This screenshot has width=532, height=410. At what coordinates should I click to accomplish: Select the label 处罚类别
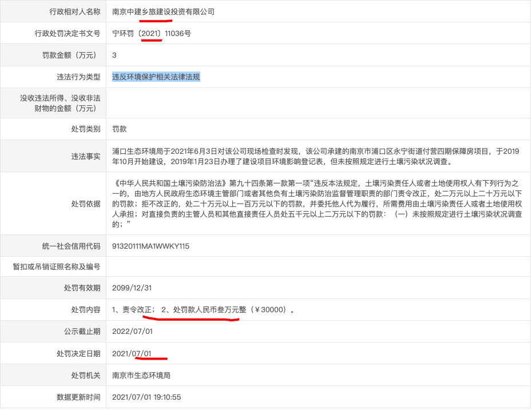pyautogui.click(x=86, y=129)
